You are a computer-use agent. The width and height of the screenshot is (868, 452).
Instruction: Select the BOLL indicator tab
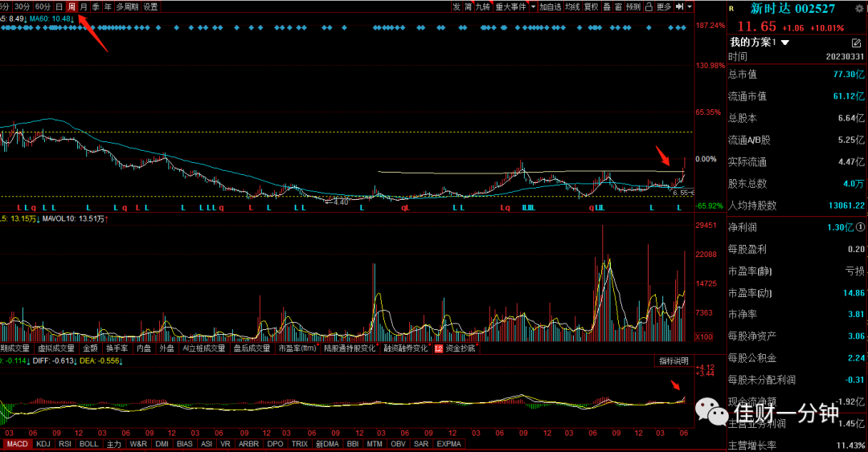pyautogui.click(x=88, y=444)
